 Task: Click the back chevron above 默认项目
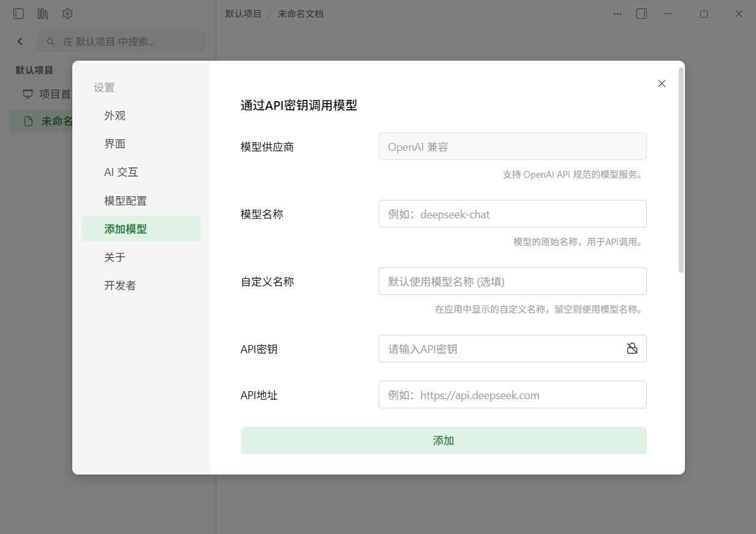click(20, 41)
